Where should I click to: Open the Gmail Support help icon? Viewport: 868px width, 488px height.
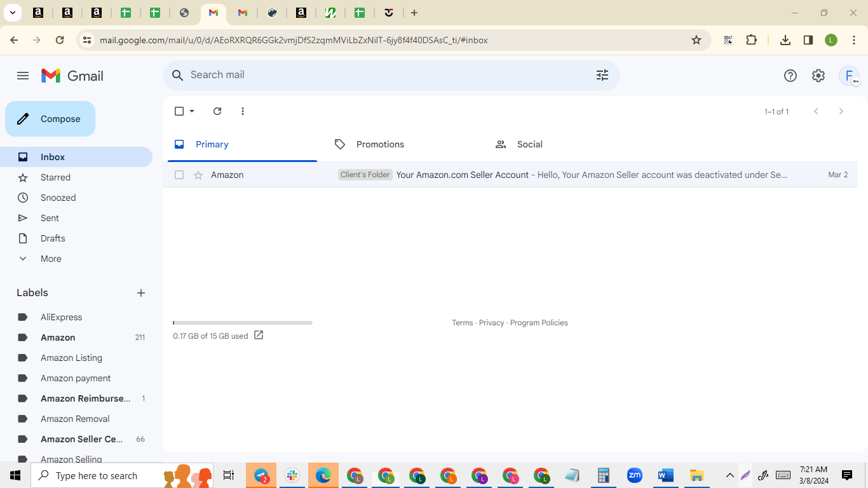pyautogui.click(x=790, y=76)
